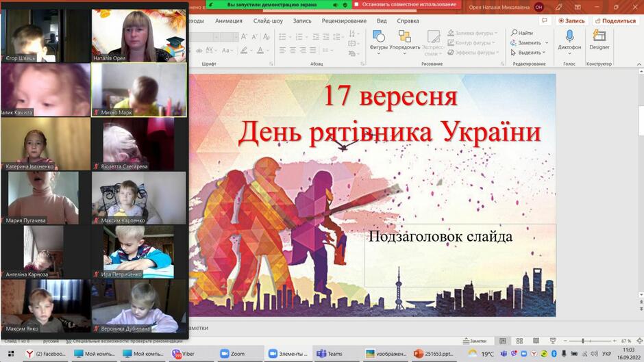The width and height of the screenshot is (644, 362).
Task: Open the Arrange (Упорядочить) menu
Action: pyautogui.click(x=404, y=41)
